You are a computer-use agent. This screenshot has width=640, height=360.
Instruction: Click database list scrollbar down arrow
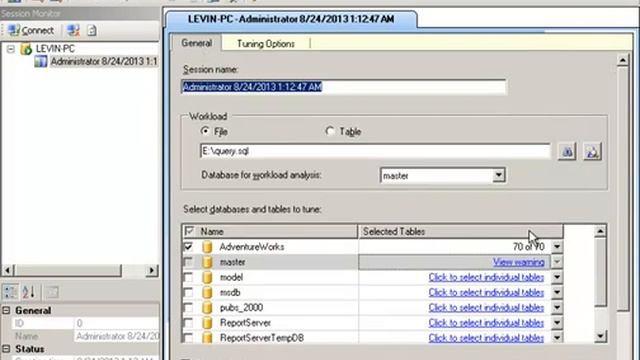coord(600,337)
